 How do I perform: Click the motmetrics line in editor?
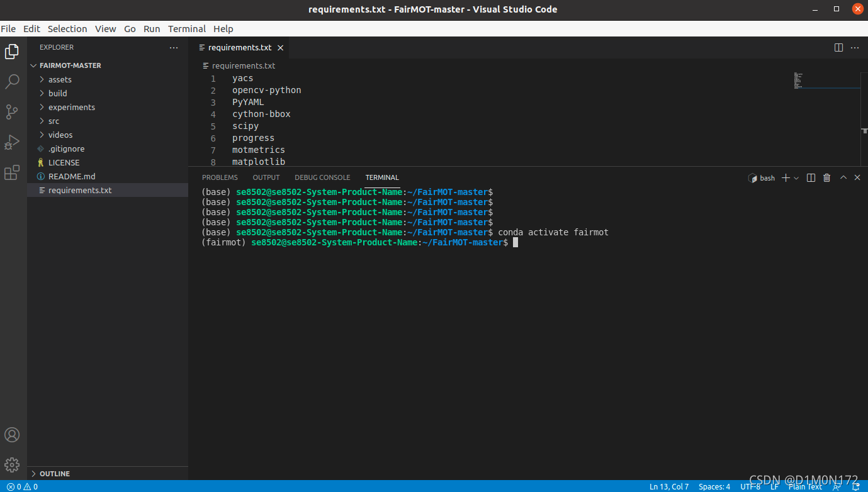click(x=259, y=150)
